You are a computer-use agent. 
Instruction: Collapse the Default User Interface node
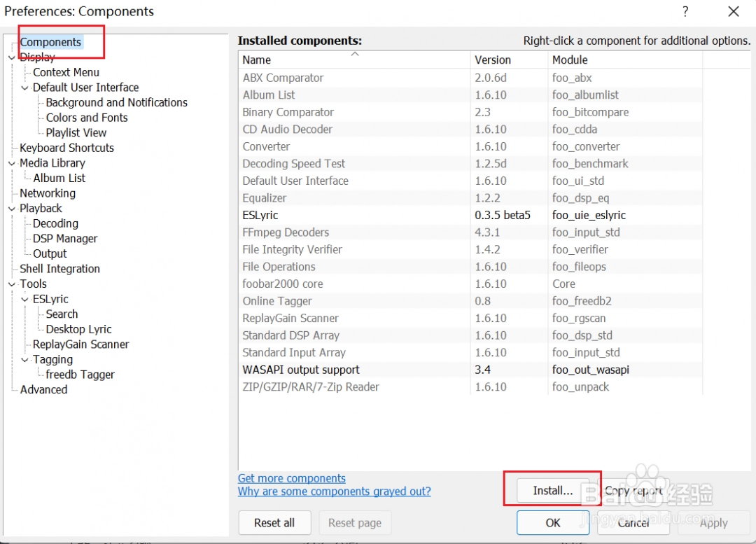click(x=24, y=88)
